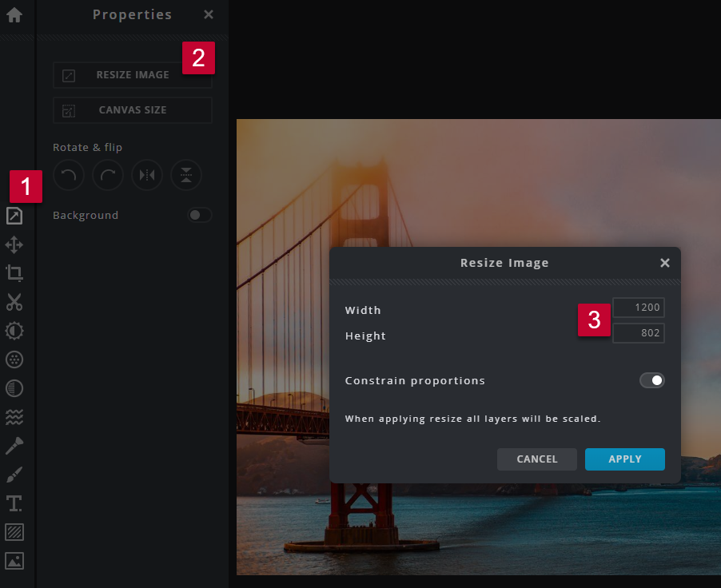
Task: Select the Draw brush tool
Action: coord(14,475)
